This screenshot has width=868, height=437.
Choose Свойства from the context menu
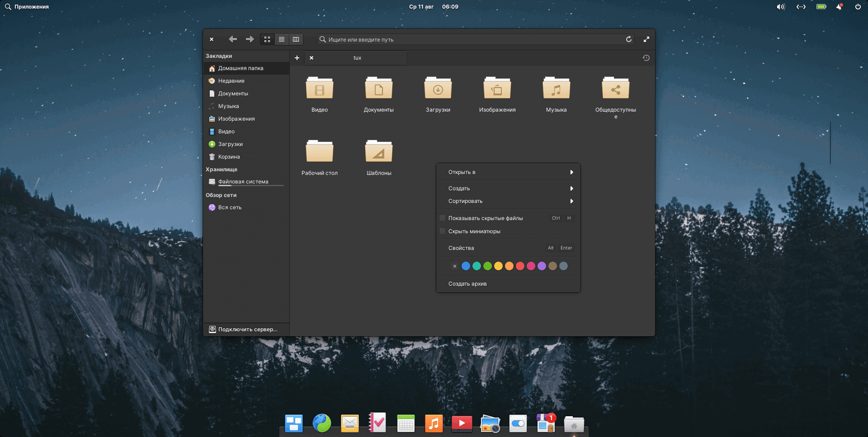(461, 248)
